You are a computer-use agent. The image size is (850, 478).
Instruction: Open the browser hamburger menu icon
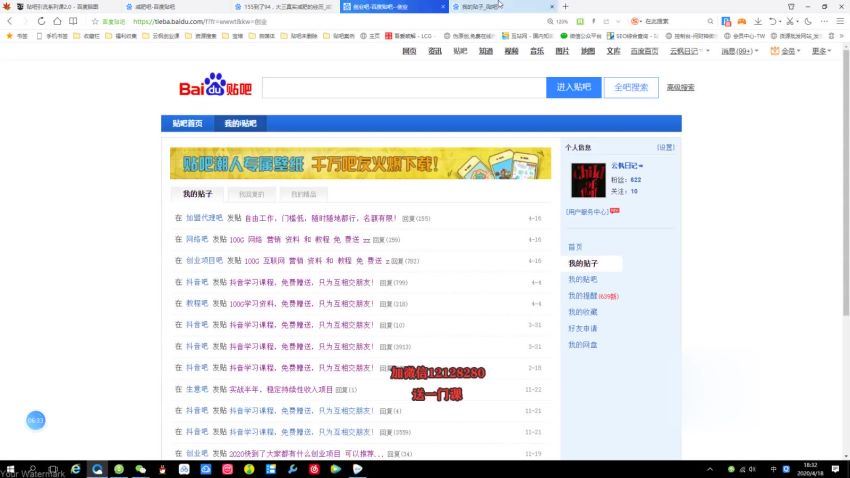click(x=840, y=21)
